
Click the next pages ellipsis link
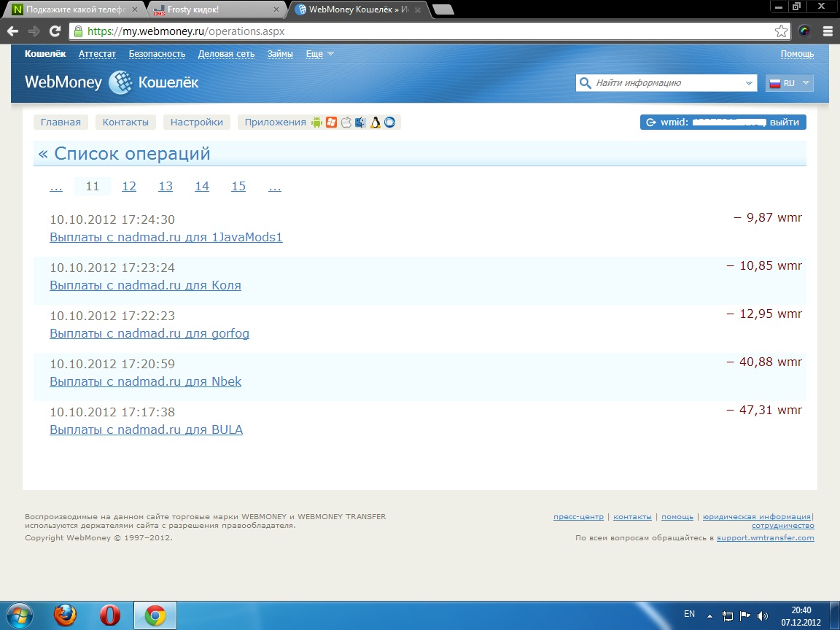275,186
